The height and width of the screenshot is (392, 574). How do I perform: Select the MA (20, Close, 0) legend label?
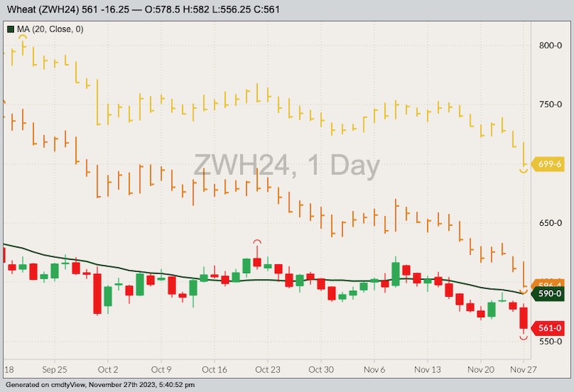50,30
